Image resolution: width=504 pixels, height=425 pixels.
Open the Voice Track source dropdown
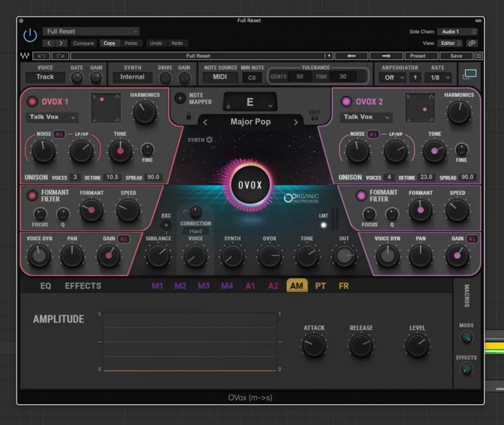point(45,77)
